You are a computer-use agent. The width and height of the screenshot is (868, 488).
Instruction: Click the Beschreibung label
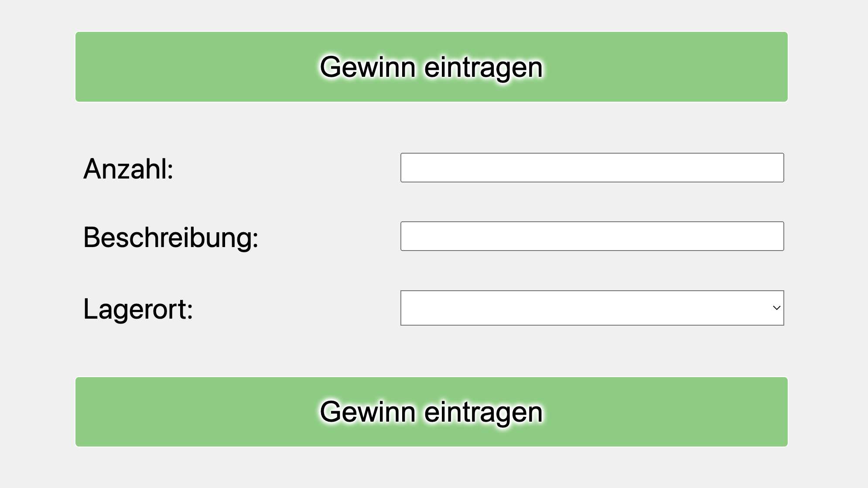(171, 237)
